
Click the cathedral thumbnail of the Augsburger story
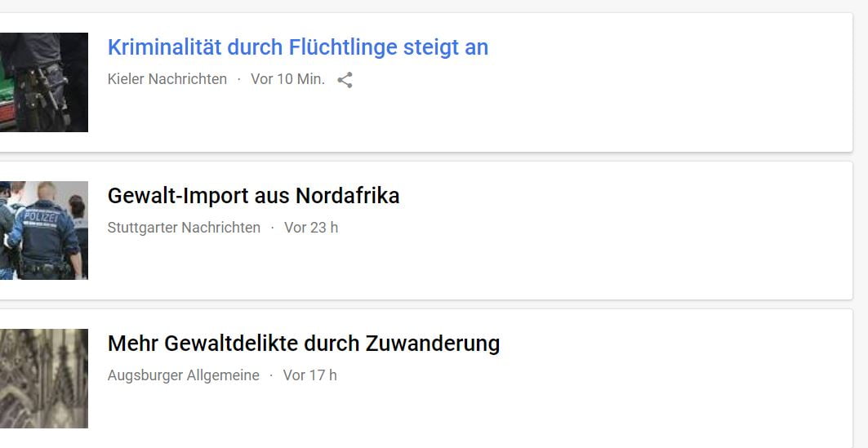tap(44, 379)
